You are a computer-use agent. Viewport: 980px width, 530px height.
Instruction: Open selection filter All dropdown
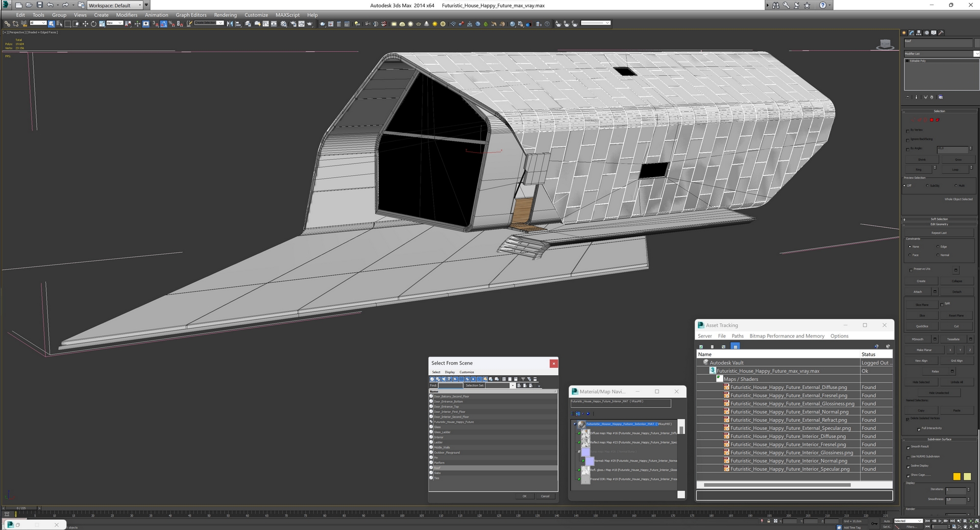38,23
